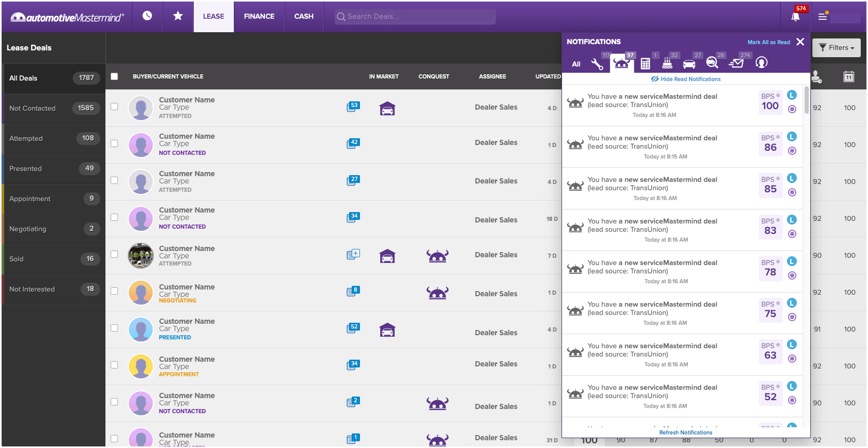Check the NEGOTIATING deal row checkbox
Image resolution: width=868 pixels, height=448 pixels.
coord(114,291)
